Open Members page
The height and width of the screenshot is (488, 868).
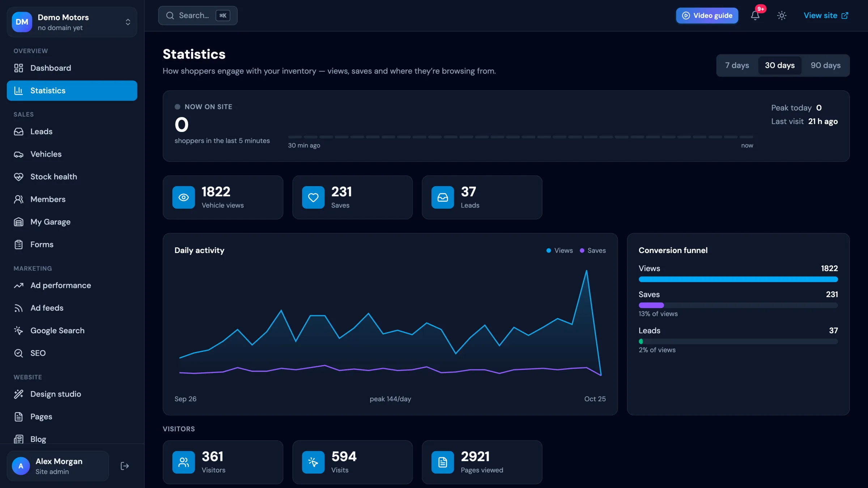click(72, 200)
